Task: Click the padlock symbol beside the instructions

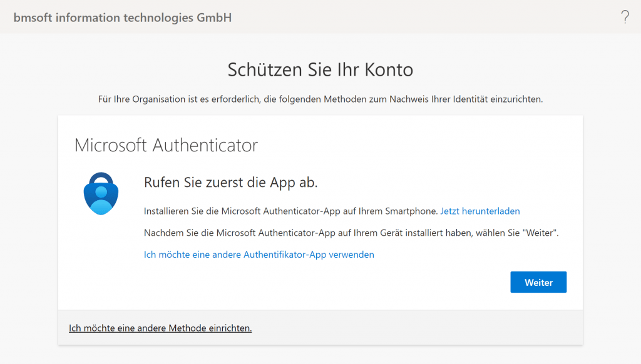Action: click(100, 193)
